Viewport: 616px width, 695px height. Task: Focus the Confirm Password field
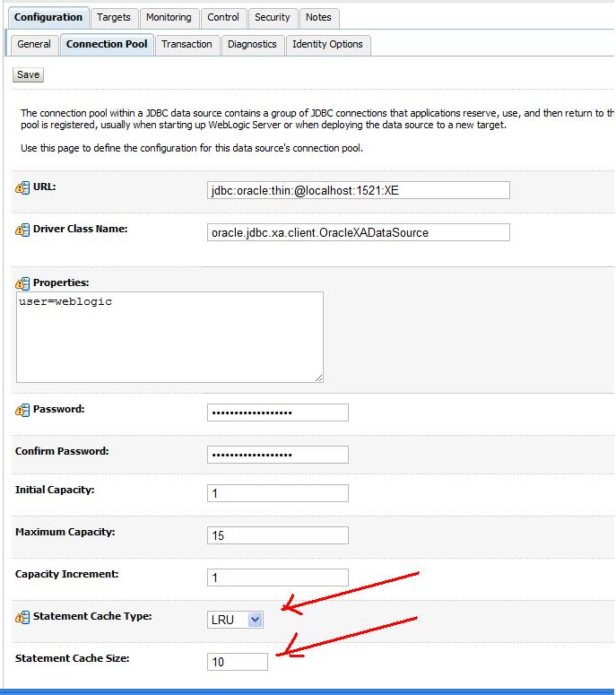(x=278, y=455)
